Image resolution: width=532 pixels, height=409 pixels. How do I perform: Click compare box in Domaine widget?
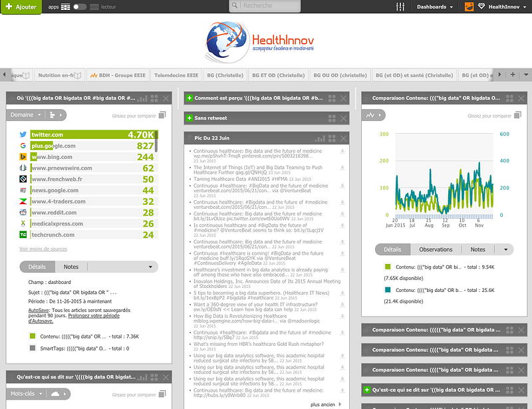(x=162, y=115)
